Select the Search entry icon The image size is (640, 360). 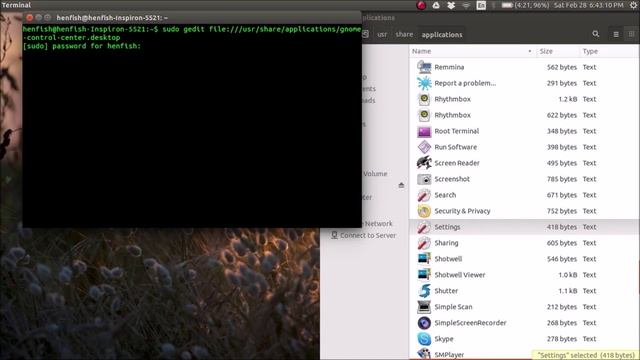[x=424, y=195]
